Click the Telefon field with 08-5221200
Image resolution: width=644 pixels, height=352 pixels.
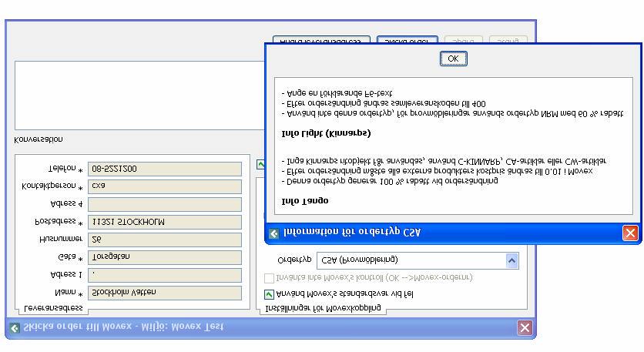pyautogui.click(x=165, y=169)
